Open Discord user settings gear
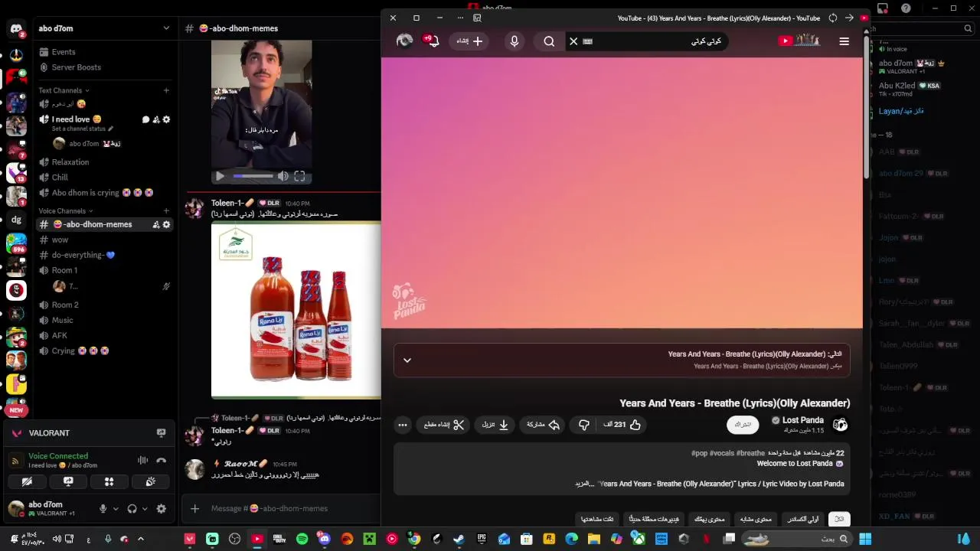The height and width of the screenshot is (551, 980). click(x=161, y=508)
